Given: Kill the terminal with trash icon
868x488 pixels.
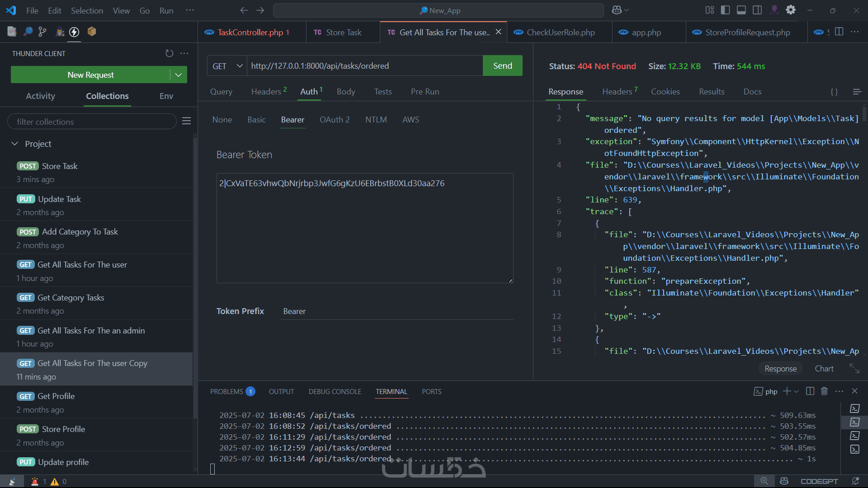Looking at the screenshot, I should (824, 391).
